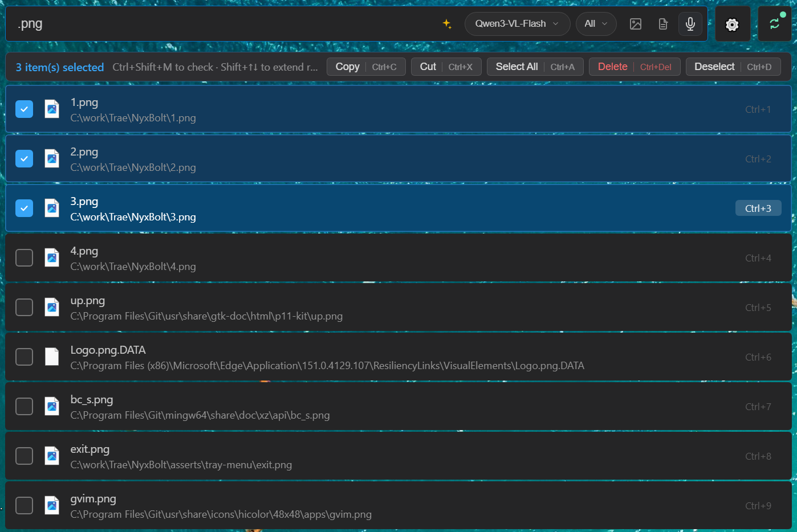Click the file icon for gvim.png
This screenshot has width=797, height=532.
tap(52, 505)
